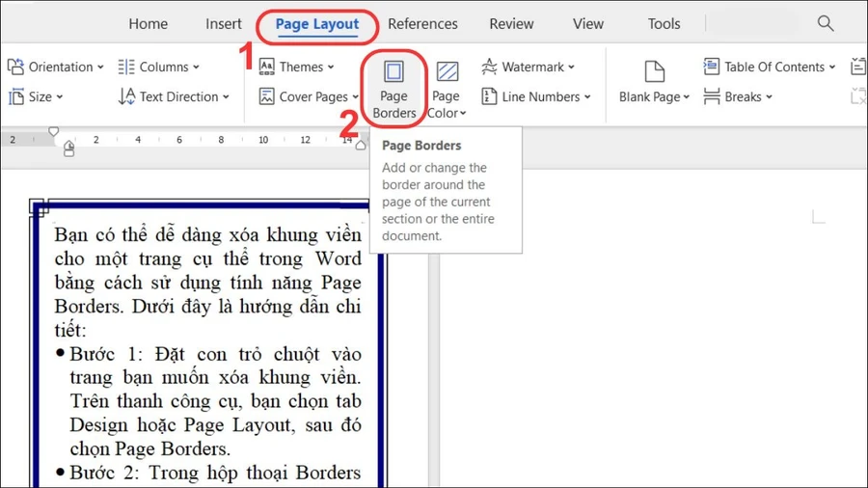Go to the Review tab

[511, 24]
